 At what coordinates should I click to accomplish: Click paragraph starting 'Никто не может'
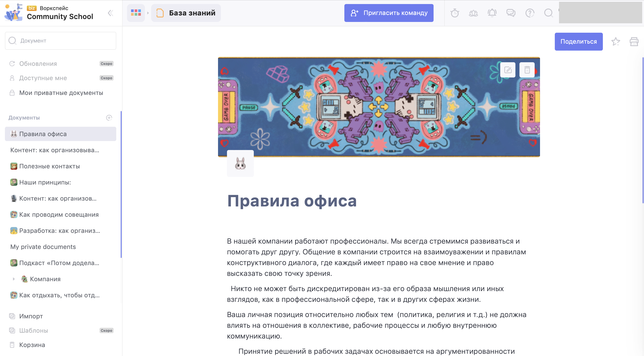[365, 294]
